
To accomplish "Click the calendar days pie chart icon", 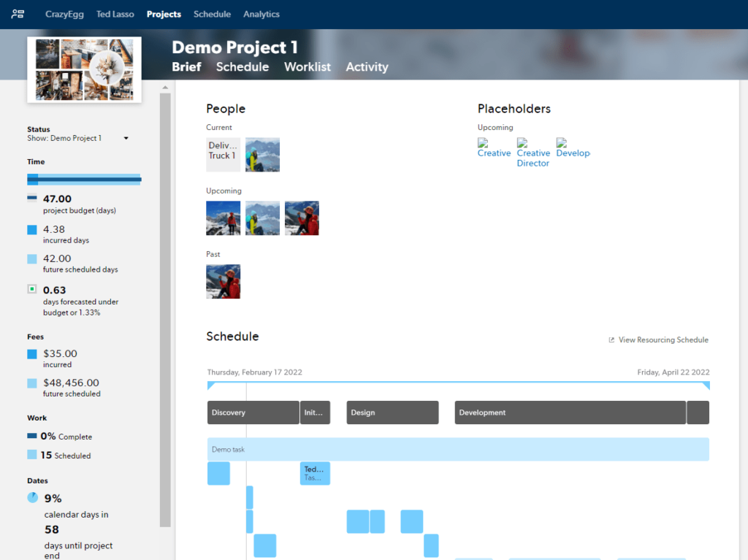I will (32, 497).
